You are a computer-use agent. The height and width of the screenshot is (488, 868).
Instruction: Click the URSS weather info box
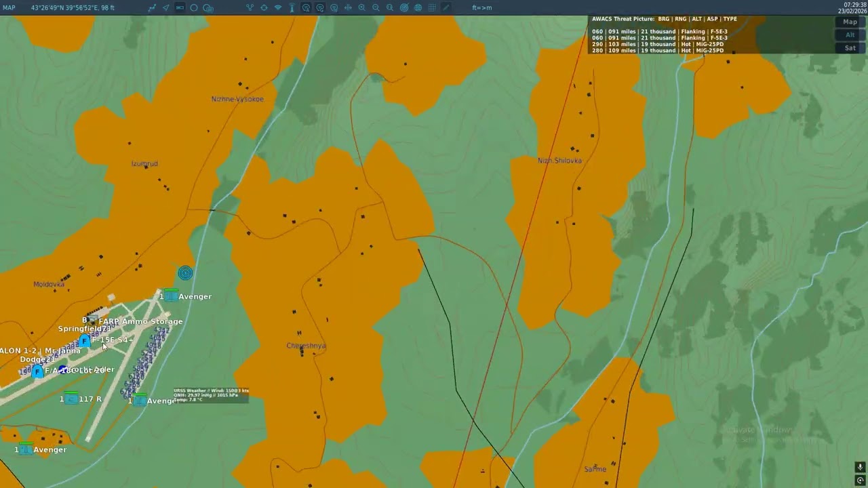pyautogui.click(x=211, y=395)
